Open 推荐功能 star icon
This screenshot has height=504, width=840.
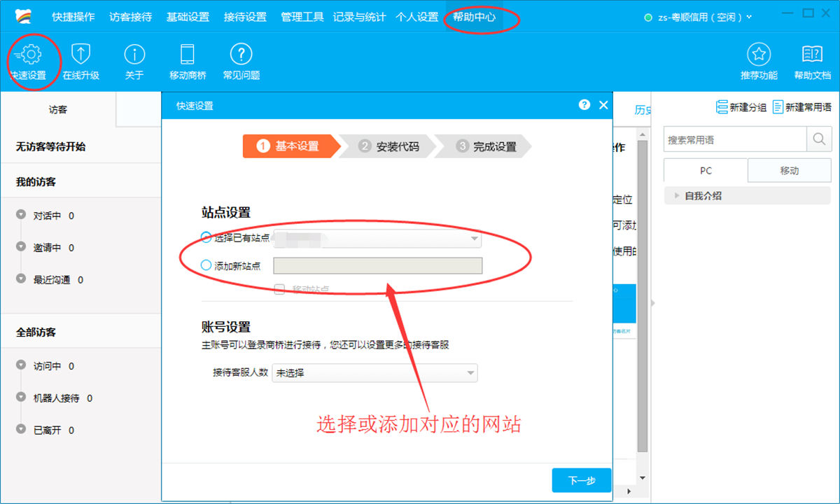(759, 55)
